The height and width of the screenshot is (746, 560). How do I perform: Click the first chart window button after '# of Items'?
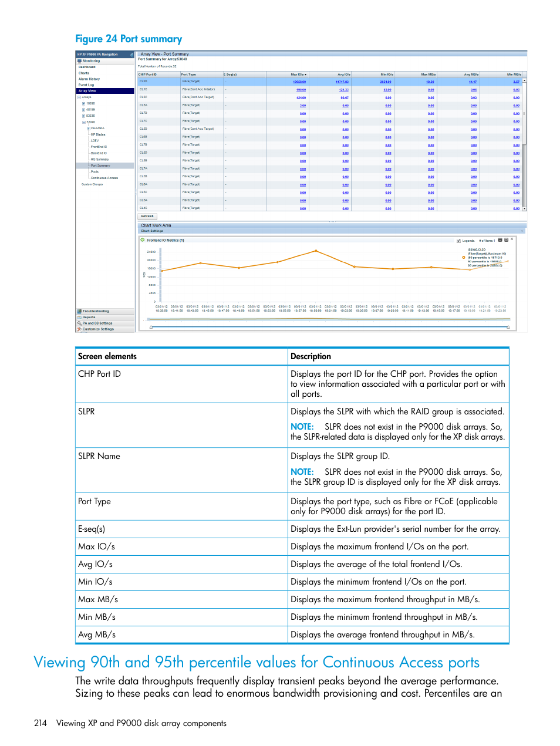click(x=500, y=239)
